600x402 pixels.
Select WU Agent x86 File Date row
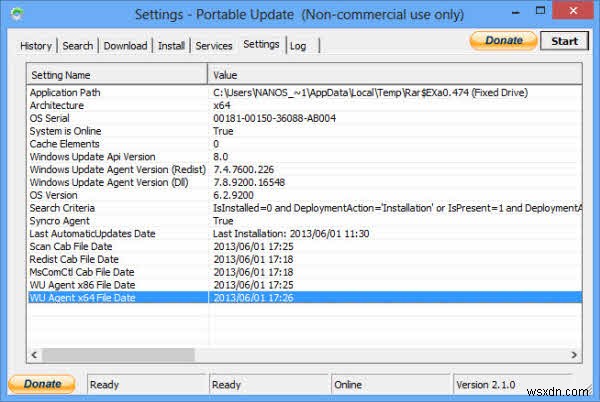pos(305,285)
